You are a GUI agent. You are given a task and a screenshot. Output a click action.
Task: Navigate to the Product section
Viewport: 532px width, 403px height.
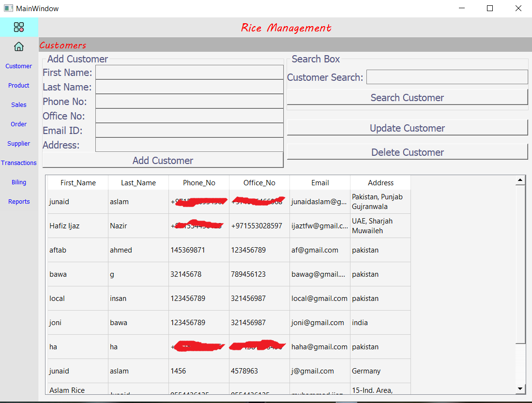pos(18,85)
